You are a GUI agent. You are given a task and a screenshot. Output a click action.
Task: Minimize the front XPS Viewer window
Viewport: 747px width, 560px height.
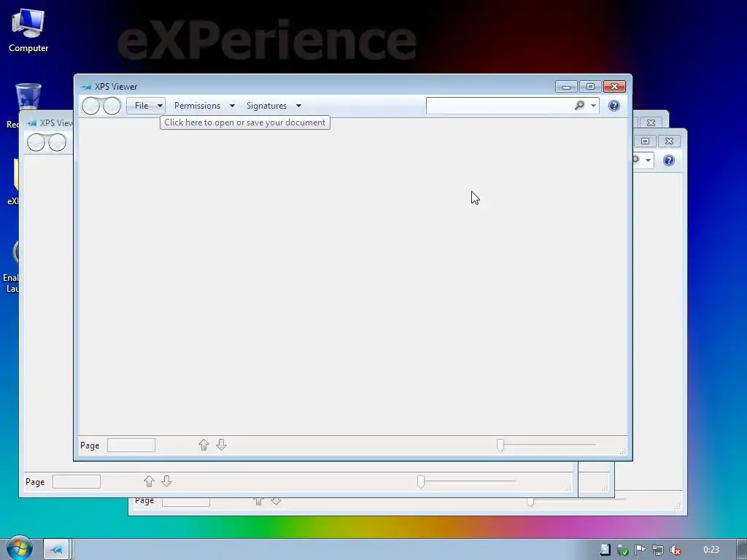click(x=566, y=86)
